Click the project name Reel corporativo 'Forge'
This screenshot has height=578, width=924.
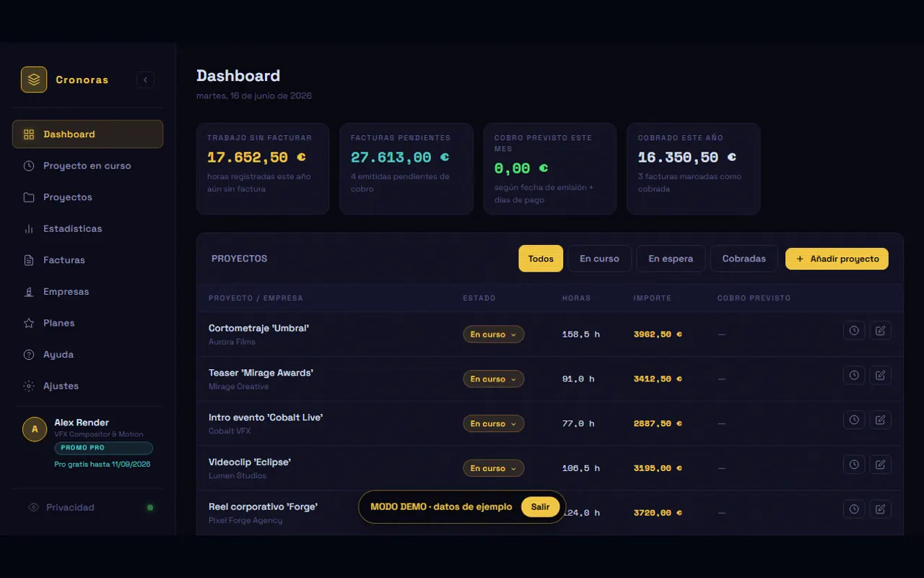click(x=263, y=506)
